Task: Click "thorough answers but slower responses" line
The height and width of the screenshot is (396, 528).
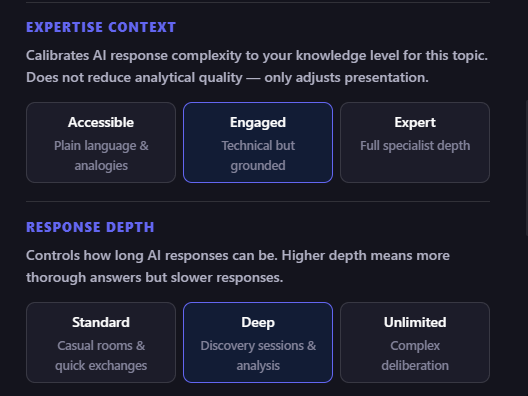Action: [x=155, y=277]
